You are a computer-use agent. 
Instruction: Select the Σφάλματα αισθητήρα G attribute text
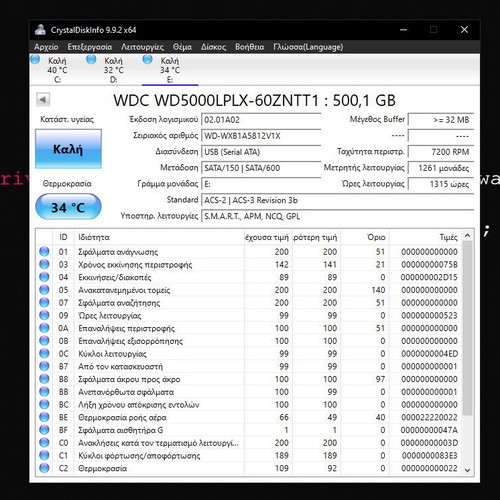coord(121,430)
